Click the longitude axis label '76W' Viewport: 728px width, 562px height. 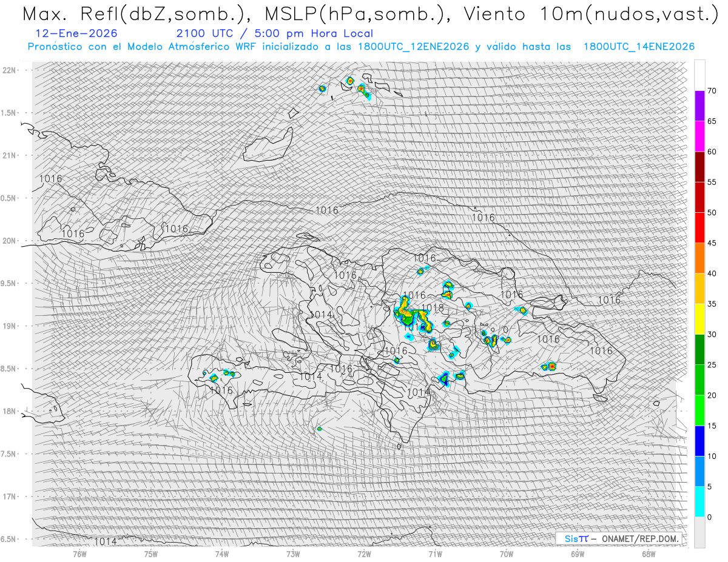(79, 554)
